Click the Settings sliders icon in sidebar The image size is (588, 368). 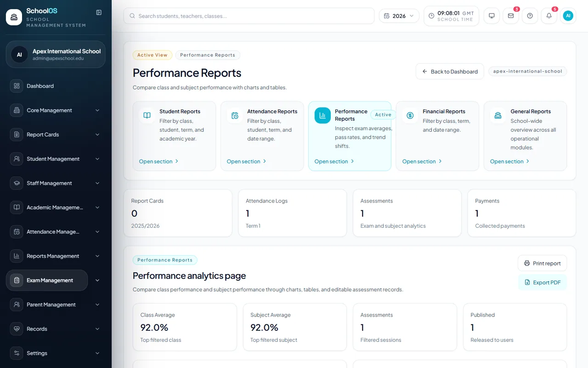tap(17, 353)
